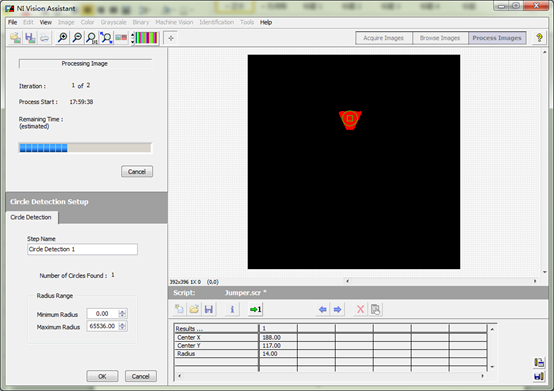554x391 pixels.
Task: Click the Zoom In magnifier icon
Action: coord(63,38)
